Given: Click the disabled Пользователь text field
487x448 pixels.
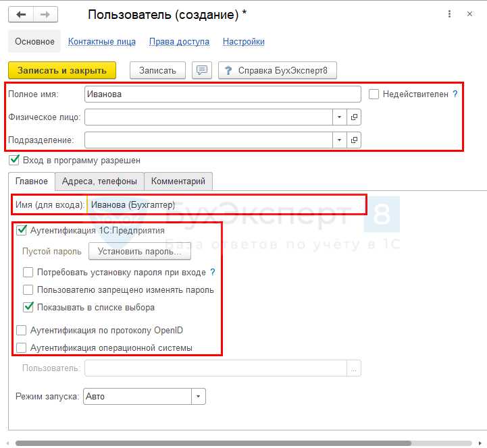Looking at the screenshot, I should tap(215, 368).
